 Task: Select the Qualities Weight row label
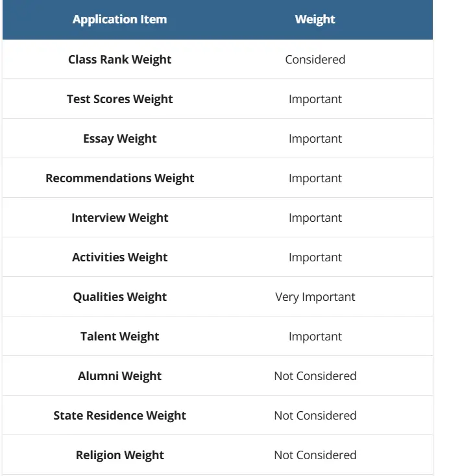(119, 297)
